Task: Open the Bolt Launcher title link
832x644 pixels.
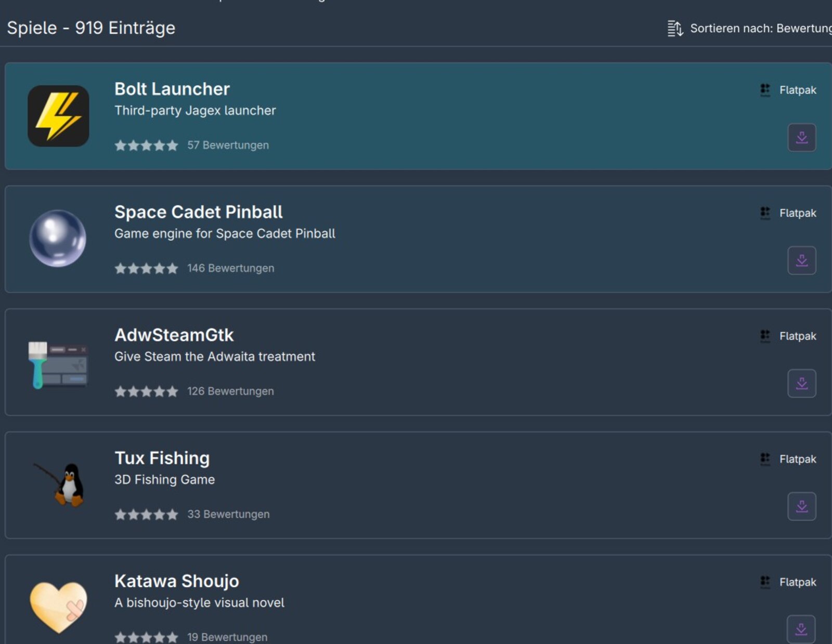Action: point(172,89)
